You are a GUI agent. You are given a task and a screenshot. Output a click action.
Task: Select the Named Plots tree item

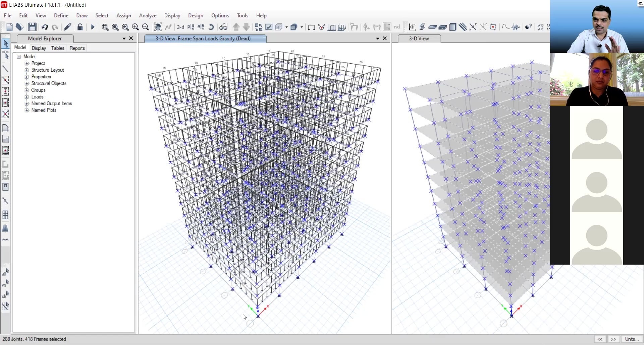click(44, 110)
